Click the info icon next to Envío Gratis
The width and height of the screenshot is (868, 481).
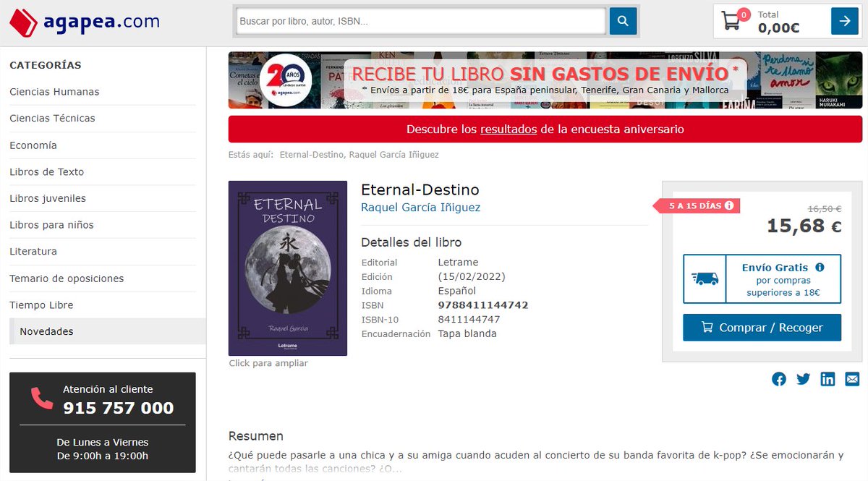[818, 266]
